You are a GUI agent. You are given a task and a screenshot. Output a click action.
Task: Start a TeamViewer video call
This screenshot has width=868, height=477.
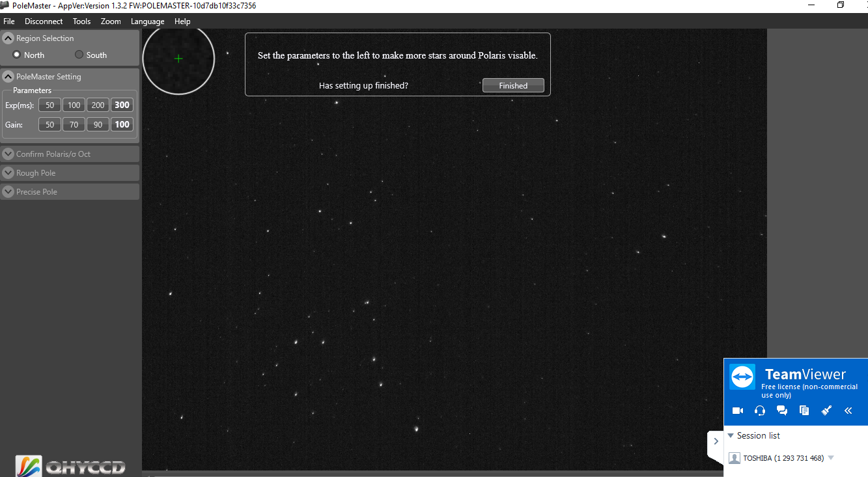(x=738, y=411)
